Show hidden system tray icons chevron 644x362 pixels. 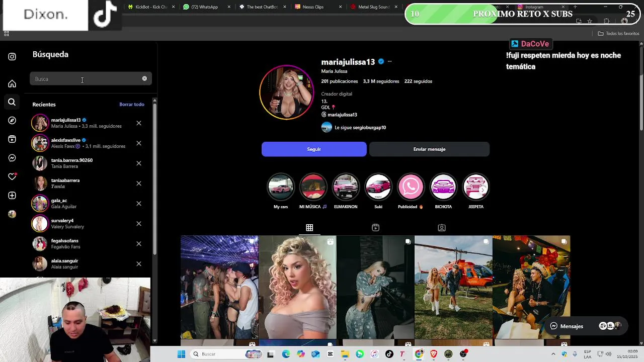pyautogui.click(x=553, y=354)
